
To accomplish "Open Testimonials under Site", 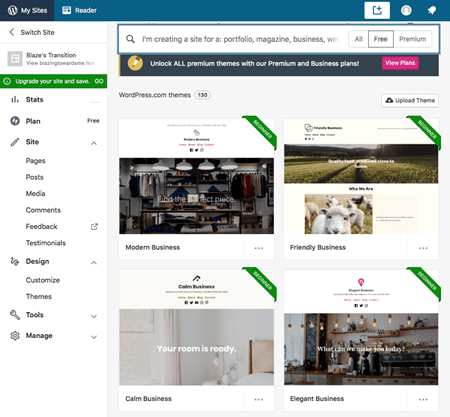I will pyautogui.click(x=46, y=243).
